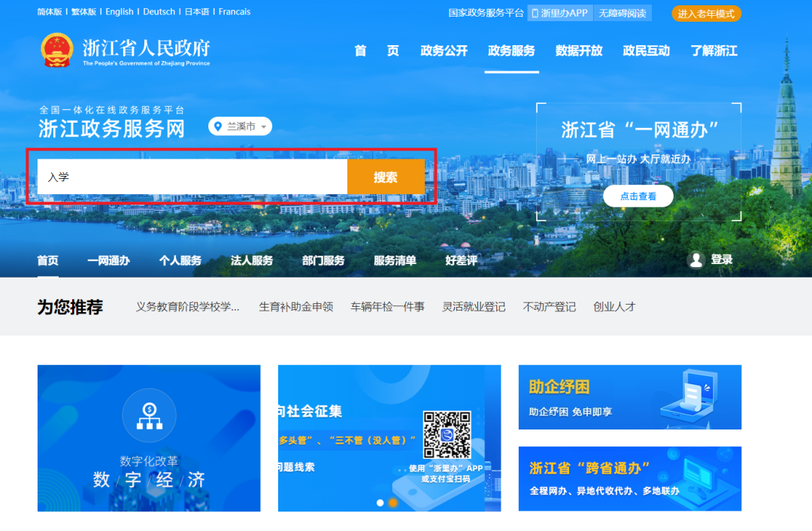
Task: Open 创业人才 recommendation
Action: [x=614, y=307]
